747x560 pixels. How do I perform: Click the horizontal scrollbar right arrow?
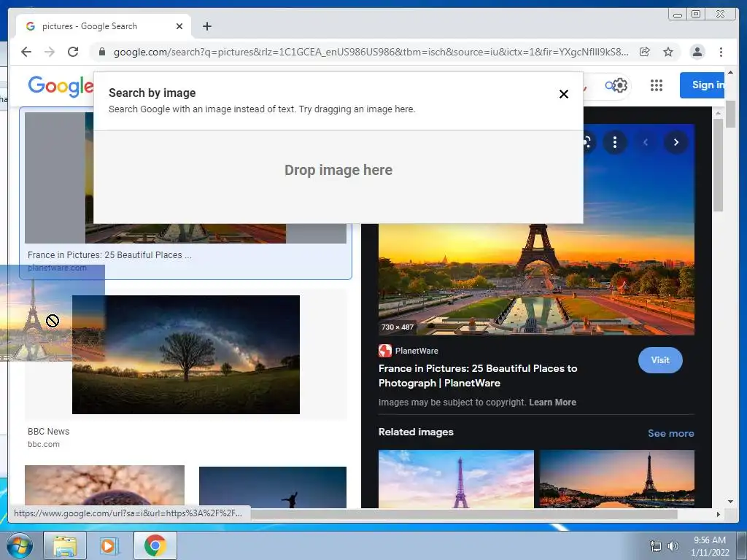[x=719, y=514]
